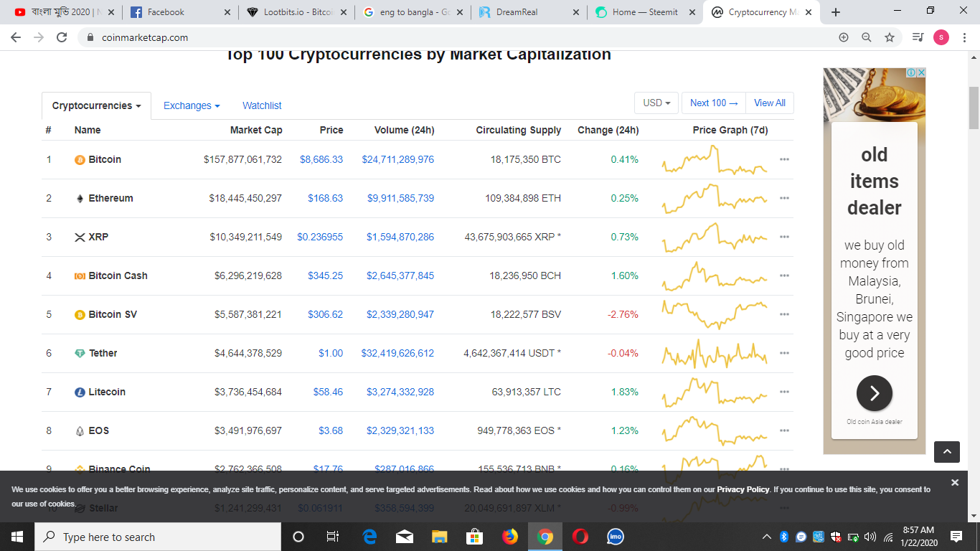The image size is (980, 551).
Task: Click the Tether coin logo
Action: click(x=79, y=353)
